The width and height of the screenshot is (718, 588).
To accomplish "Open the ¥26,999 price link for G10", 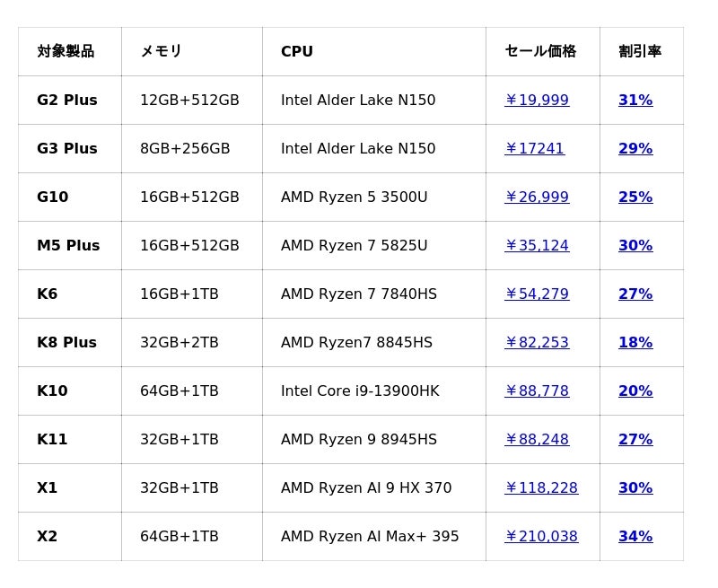I will click(537, 197).
